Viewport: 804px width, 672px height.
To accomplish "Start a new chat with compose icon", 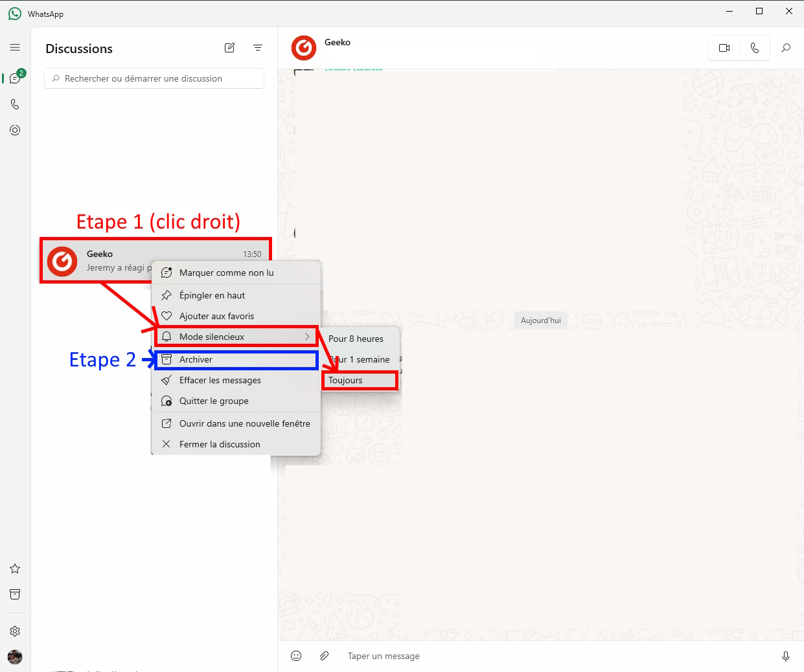I will tap(229, 48).
